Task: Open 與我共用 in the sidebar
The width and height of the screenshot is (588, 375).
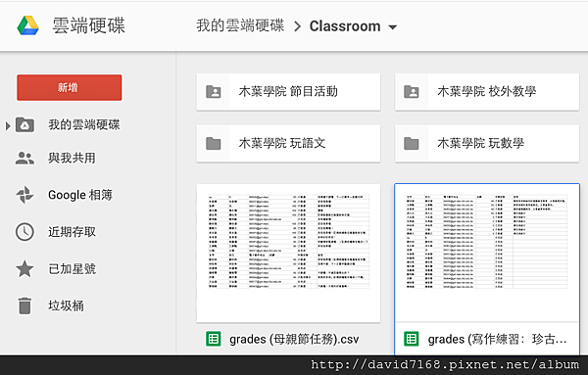Action: 72,158
